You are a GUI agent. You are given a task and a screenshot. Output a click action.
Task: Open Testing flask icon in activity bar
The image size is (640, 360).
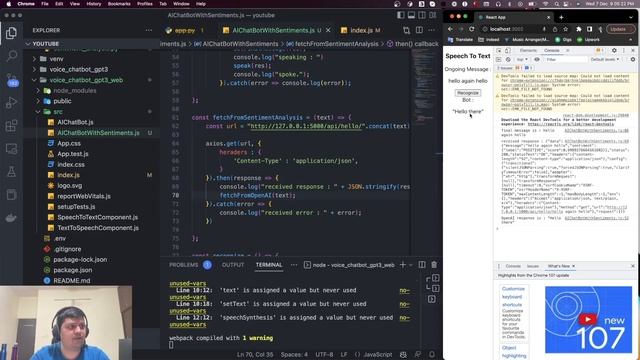(x=11, y=172)
